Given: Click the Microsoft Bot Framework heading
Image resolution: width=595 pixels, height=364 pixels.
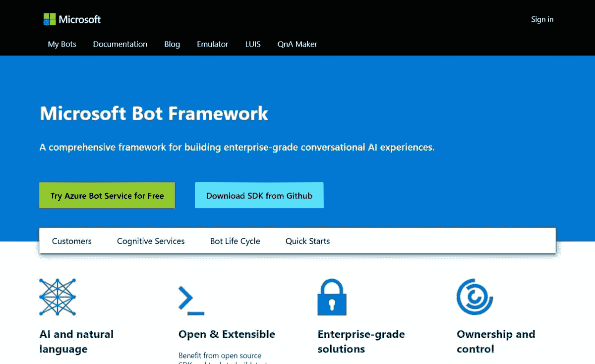Looking at the screenshot, I should (154, 114).
